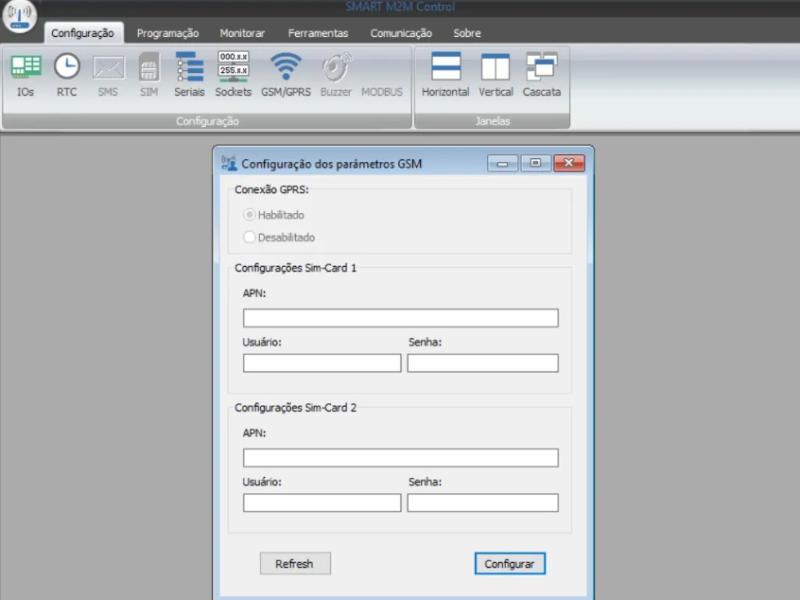Screen dimensions: 800x600
Task: Select the Habilitado radio button
Action: click(x=249, y=215)
